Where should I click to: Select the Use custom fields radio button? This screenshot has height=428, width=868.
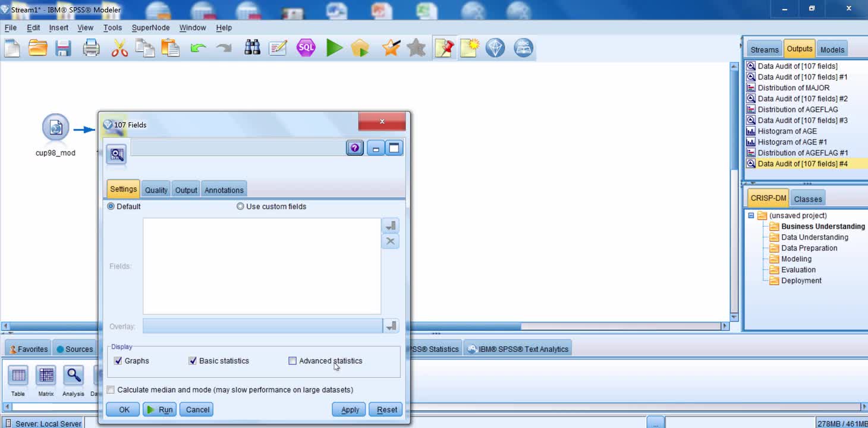point(240,206)
